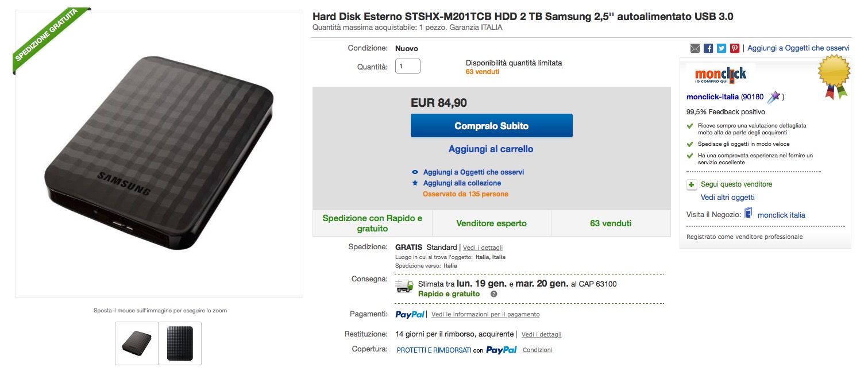Open Vedi le informazioni per il pagamento

pyautogui.click(x=485, y=315)
